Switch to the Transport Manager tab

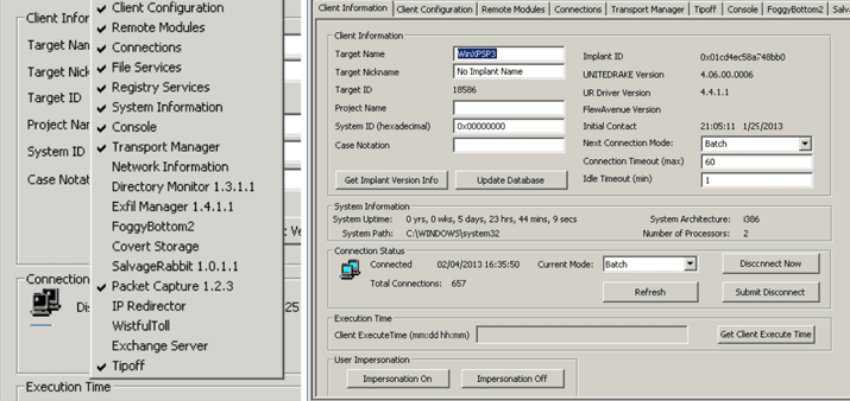(648, 9)
